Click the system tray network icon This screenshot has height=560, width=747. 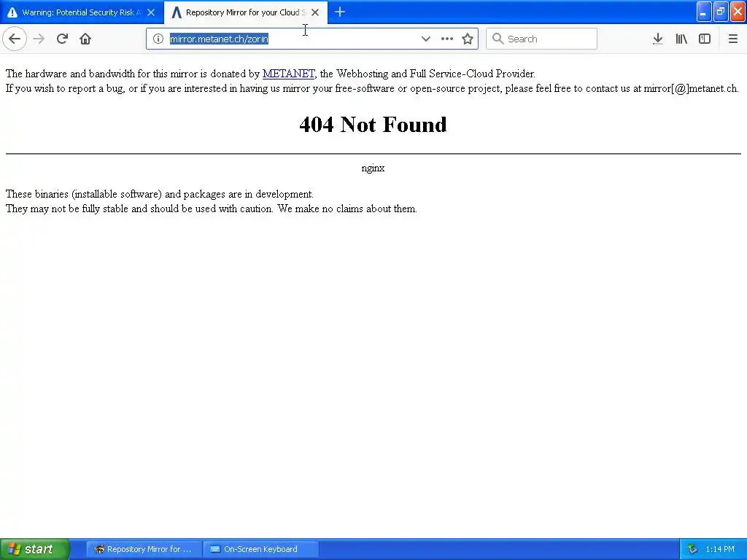693,549
